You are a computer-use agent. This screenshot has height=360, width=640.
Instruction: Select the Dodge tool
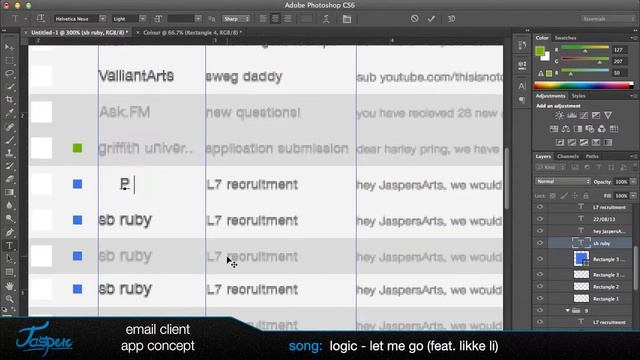coord(9,219)
